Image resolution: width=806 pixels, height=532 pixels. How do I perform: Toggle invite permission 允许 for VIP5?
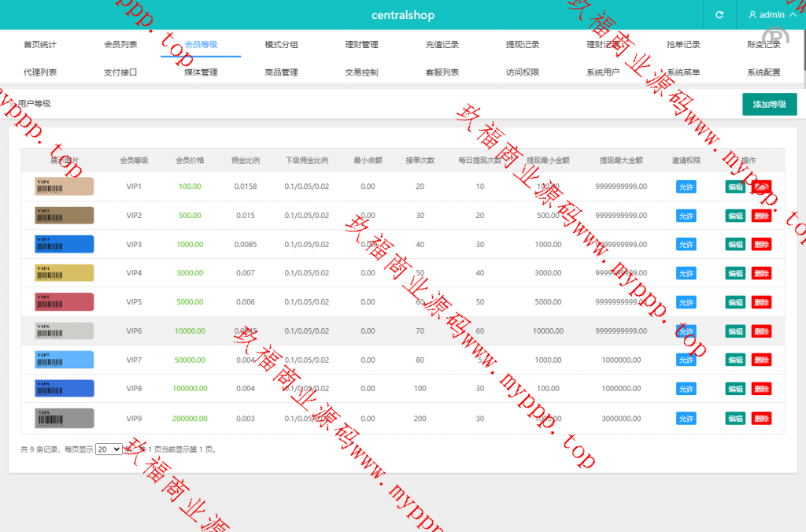pos(686,302)
